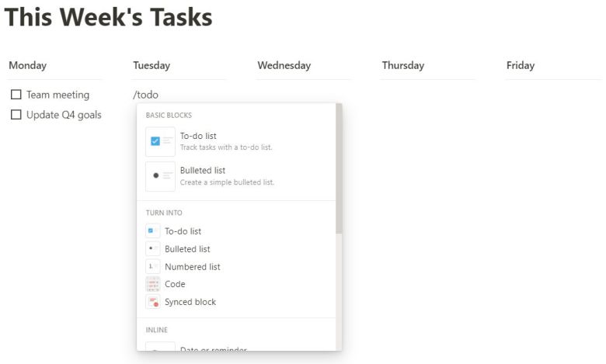The height and width of the screenshot is (364, 606).
Task: Choose "Numbered list" in Turn Into section
Action: tap(193, 267)
